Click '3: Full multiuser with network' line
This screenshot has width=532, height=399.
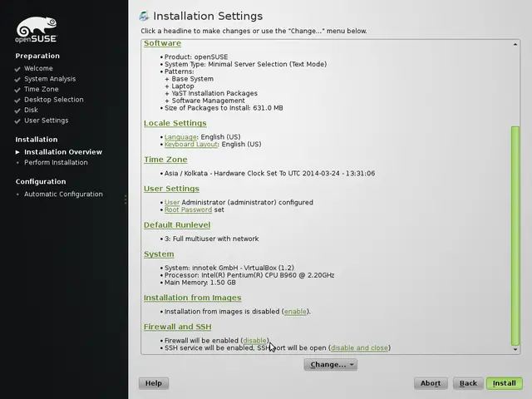tap(211, 239)
